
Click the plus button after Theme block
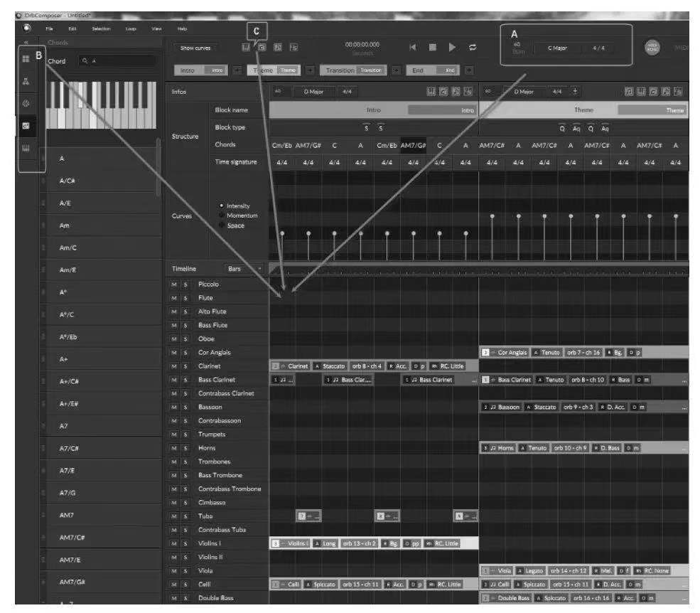(311, 70)
